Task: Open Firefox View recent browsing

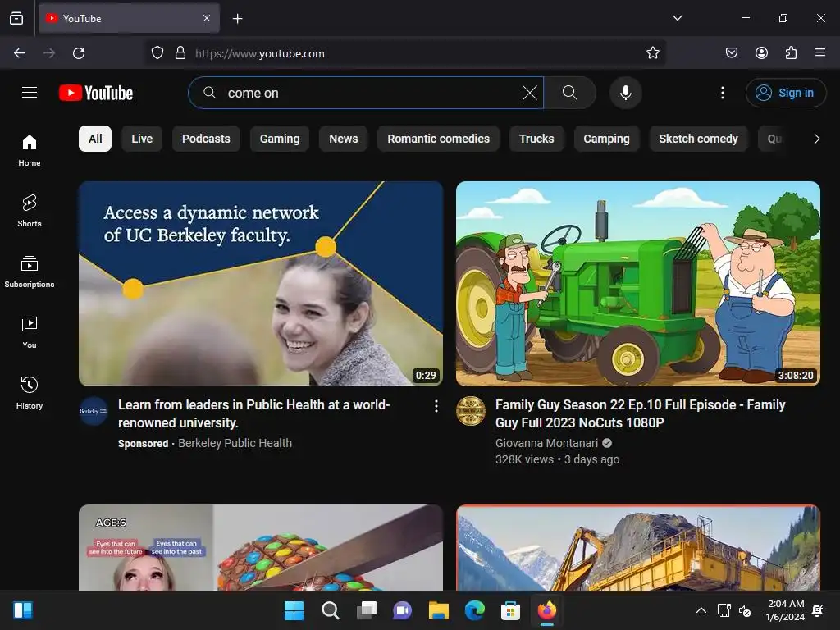Action: (x=16, y=19)
